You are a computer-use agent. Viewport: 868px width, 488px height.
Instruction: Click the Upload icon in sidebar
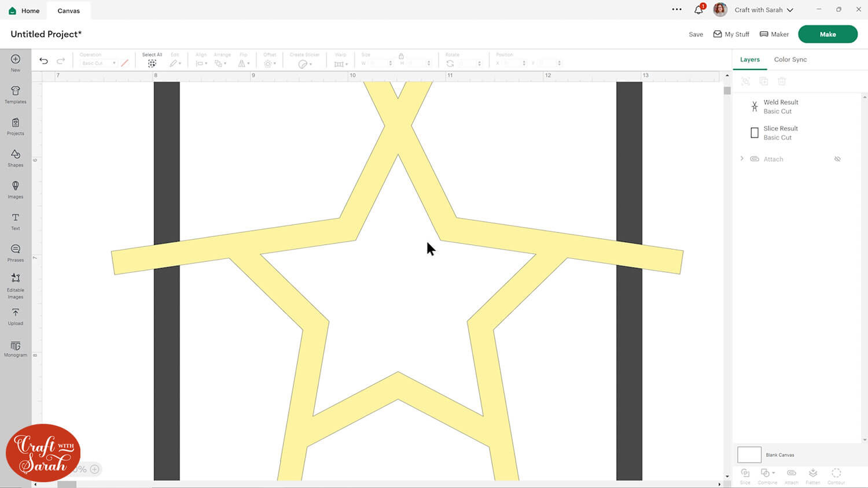[x=16, y=317]
